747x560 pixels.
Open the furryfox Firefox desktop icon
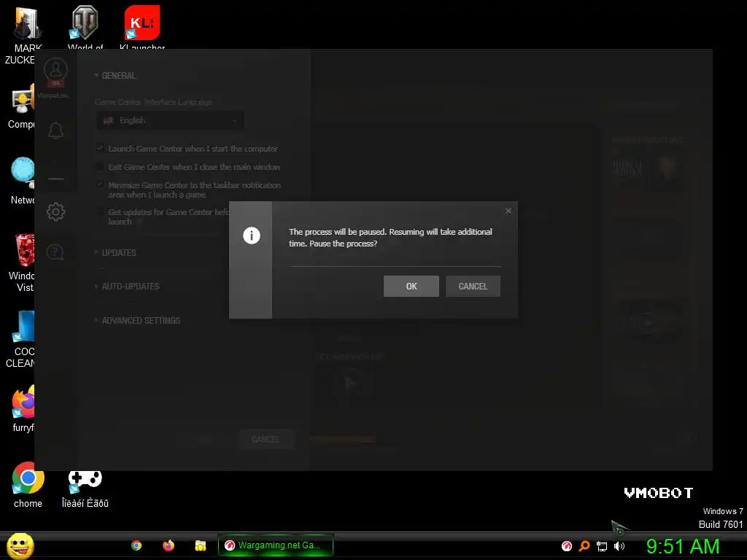tap(23, 408)
